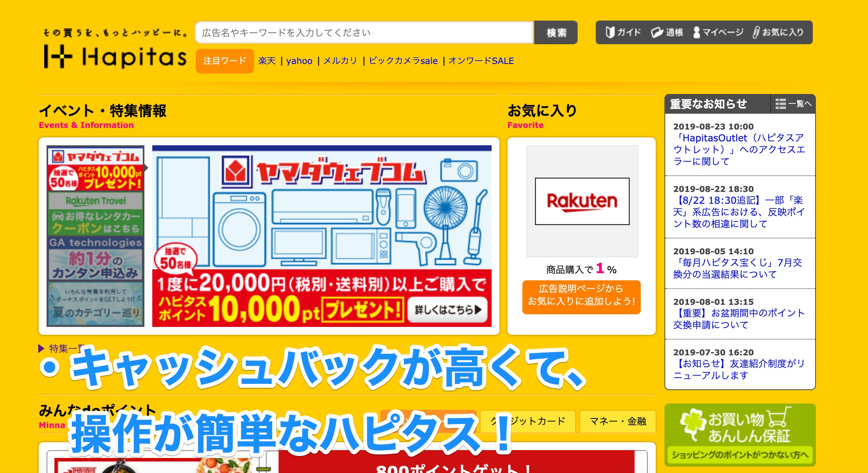Open お盆期間中のポイント交換申請 notice
Screen dimensions: 868x473
[739, 319]
